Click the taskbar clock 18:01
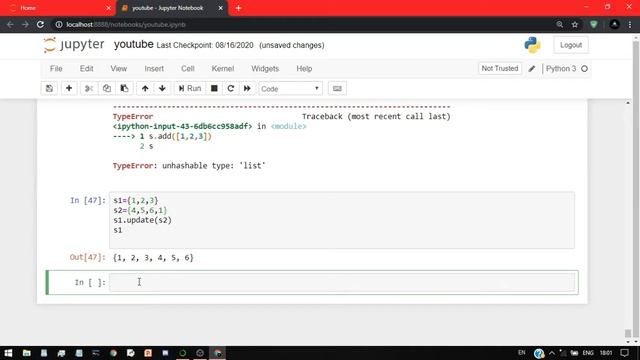This screenshot has width=640, height=360. 606,353
